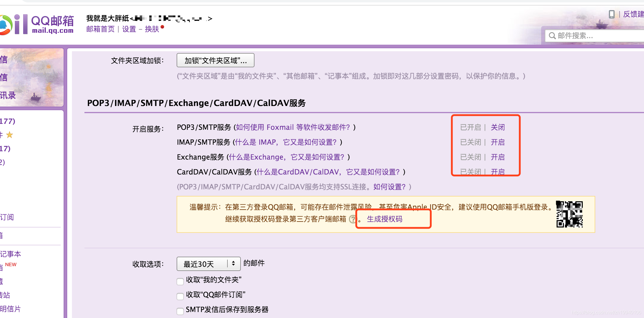Check 收取“QQ邮件订阅” checkbox
The width and height of the screenshot is (644, 318).
coord(180,296)
